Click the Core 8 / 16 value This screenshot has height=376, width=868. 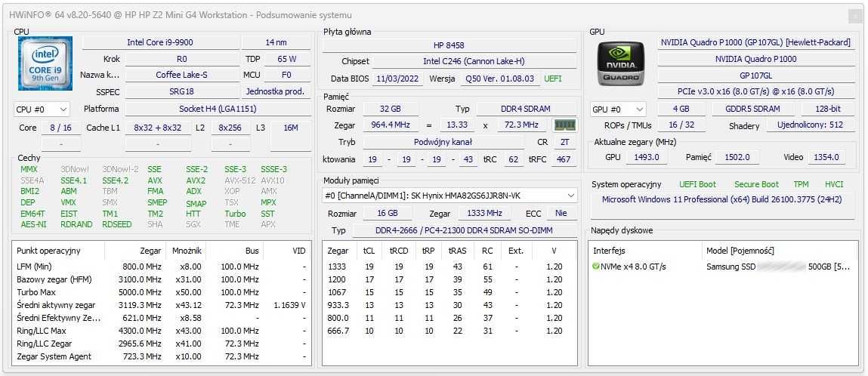coord(60,128)
